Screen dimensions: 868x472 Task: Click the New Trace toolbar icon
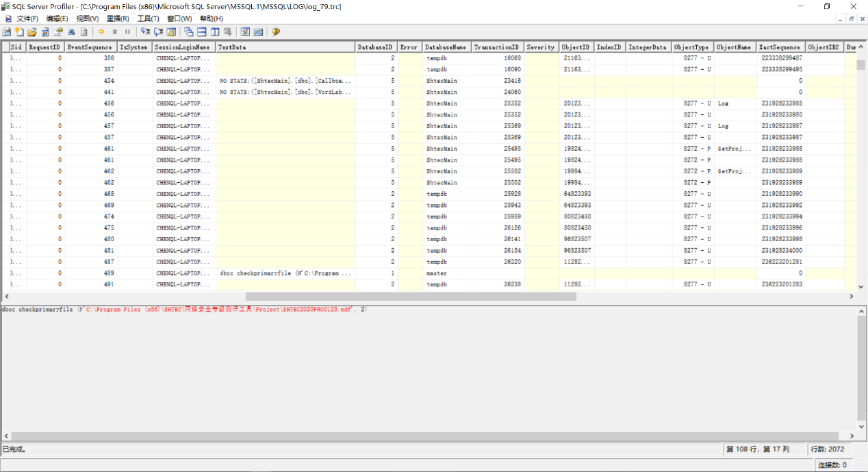click(x=6, y=32)
